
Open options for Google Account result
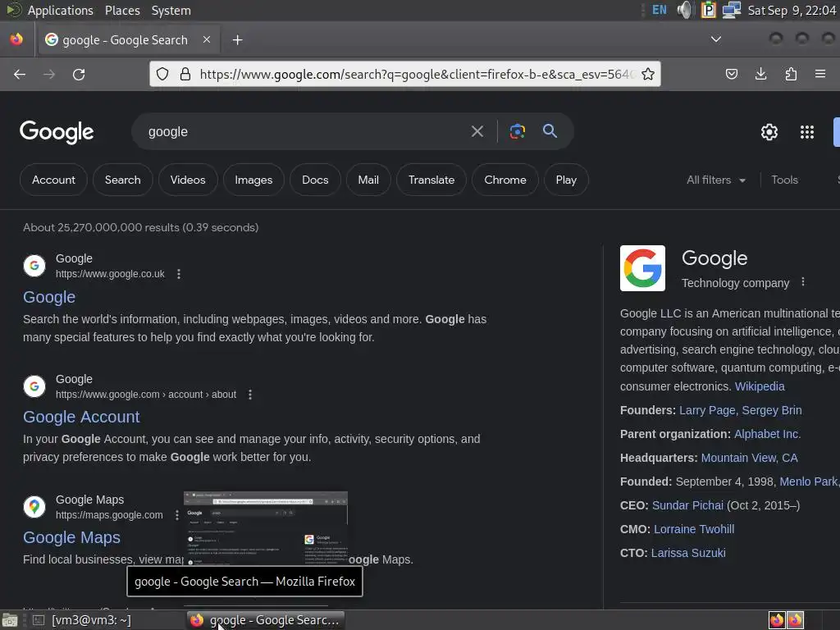tap(249, 395)
